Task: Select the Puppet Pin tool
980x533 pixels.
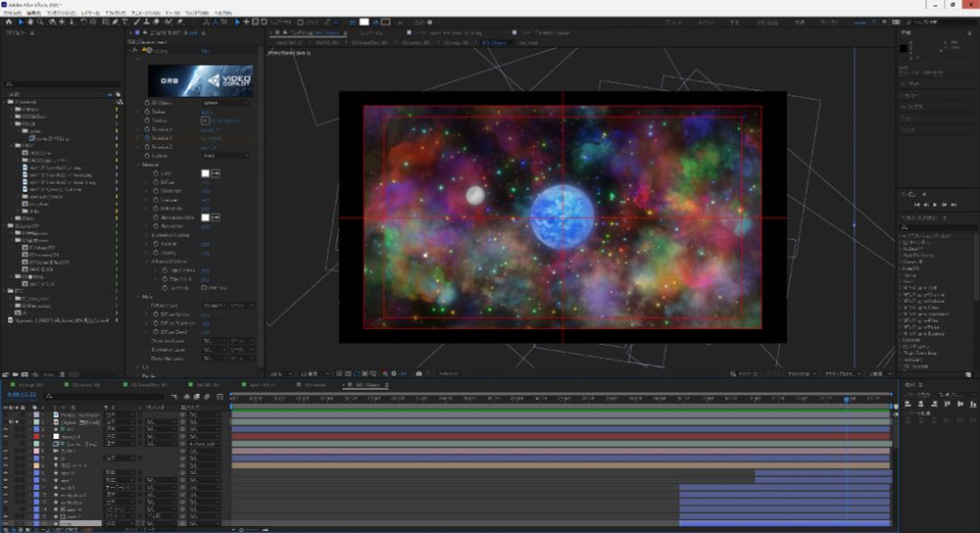Action: 180,22
